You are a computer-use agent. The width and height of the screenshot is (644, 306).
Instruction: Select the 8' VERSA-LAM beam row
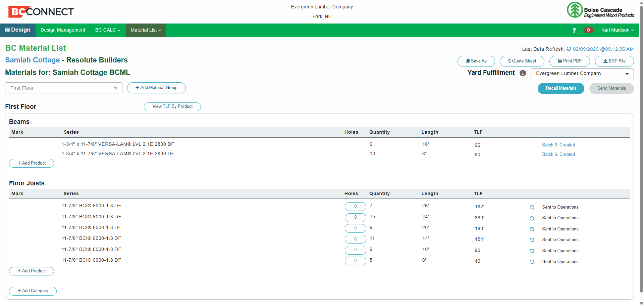319,154
